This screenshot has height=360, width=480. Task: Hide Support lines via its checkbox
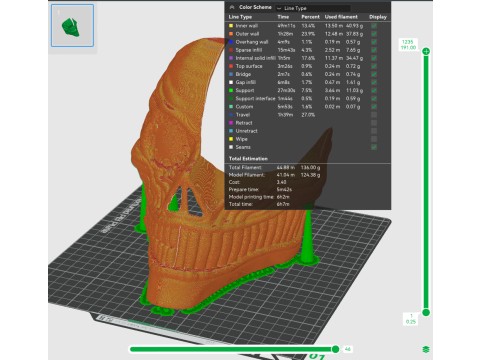(374, 90)
